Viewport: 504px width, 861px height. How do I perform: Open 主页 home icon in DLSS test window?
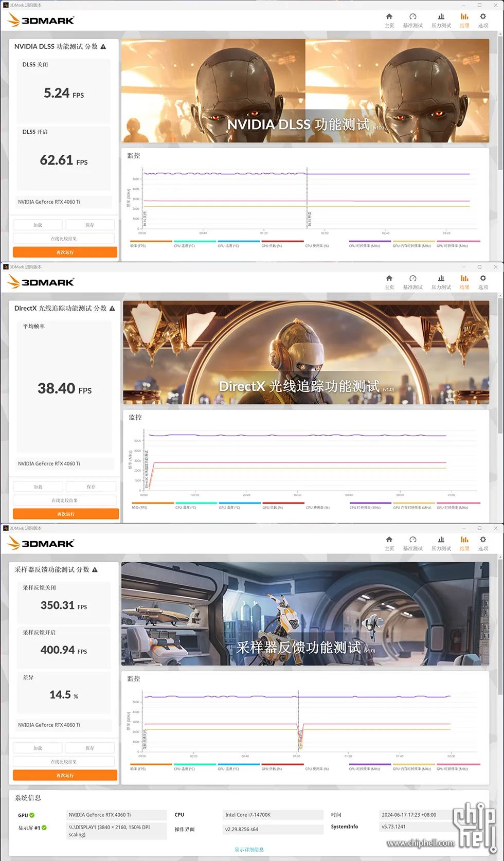pos(389,20)
